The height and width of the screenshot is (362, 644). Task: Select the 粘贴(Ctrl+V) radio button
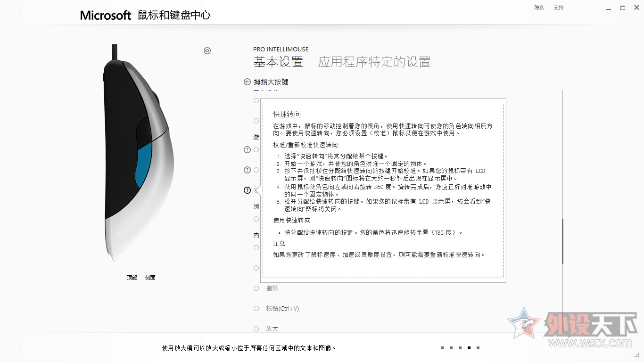pos(256,308)
